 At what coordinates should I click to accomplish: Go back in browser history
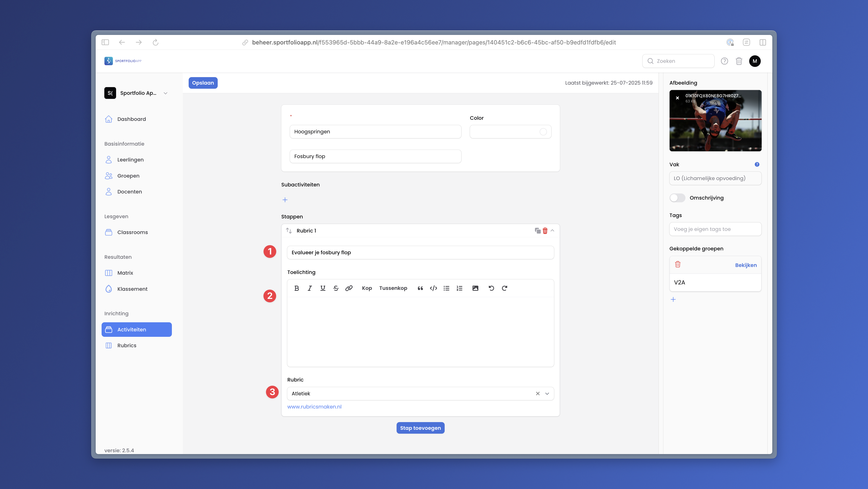[122, 42]
